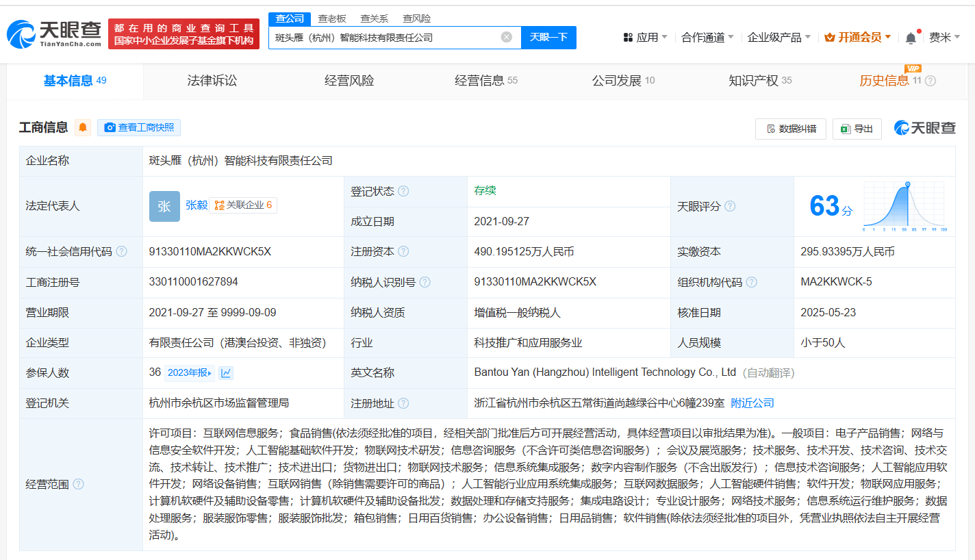
Task: Click the orange alert bell beside 工商信息
Action: [x=83, y=127]
